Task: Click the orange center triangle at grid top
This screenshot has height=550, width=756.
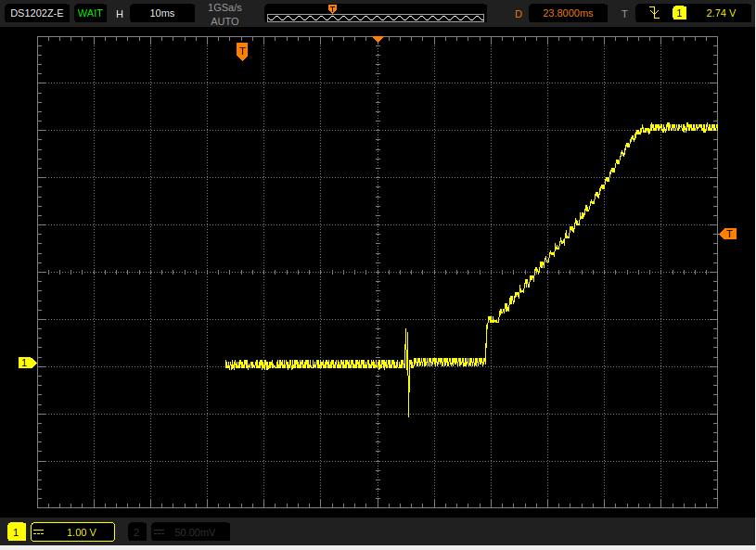Action: [x=378, y=40]
